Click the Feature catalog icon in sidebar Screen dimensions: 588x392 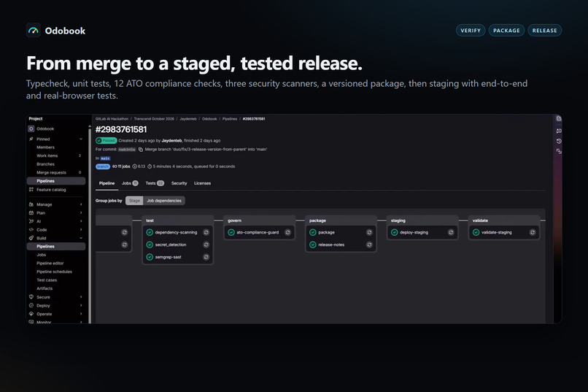(x=31, y=190)
